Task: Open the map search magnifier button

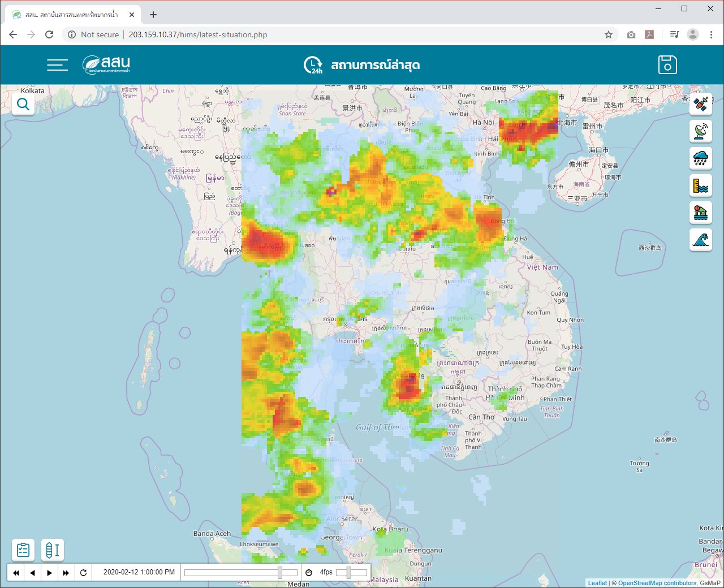Action: point(23,104)
